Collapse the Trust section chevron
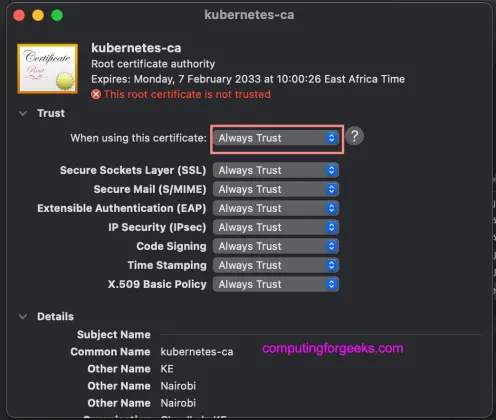This screenshot has width=496, height=420. tap(23, 113)
